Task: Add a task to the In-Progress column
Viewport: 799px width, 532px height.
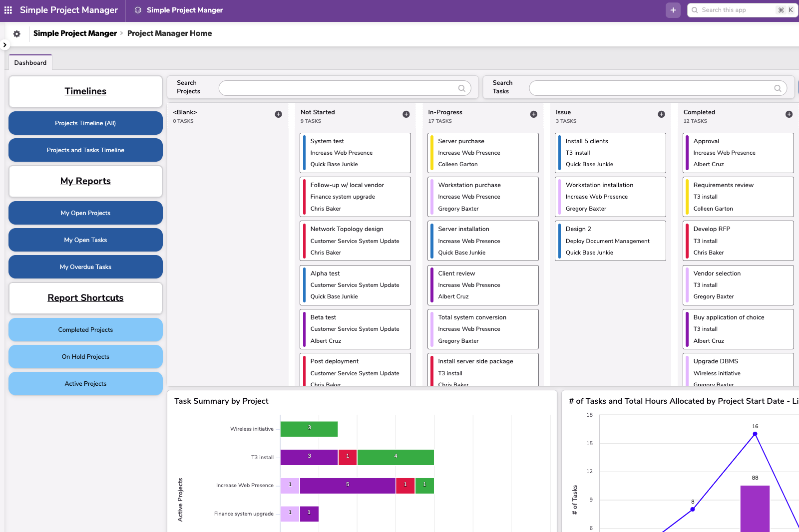Action: [x=533, y=114]
